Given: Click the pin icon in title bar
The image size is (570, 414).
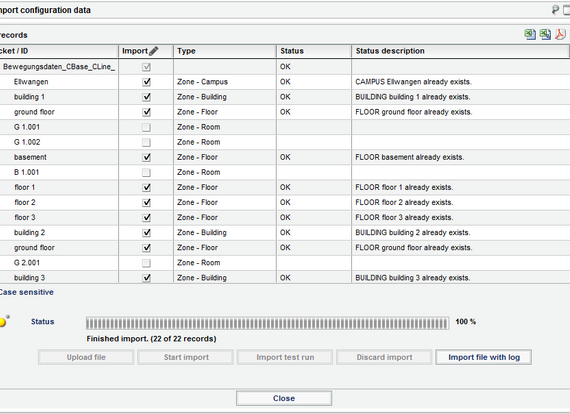Looking at the screenshot, I should [555, 10].
